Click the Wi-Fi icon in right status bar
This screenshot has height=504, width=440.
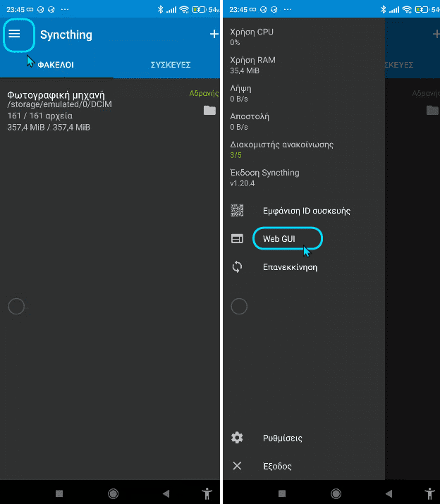click(407, 9)
